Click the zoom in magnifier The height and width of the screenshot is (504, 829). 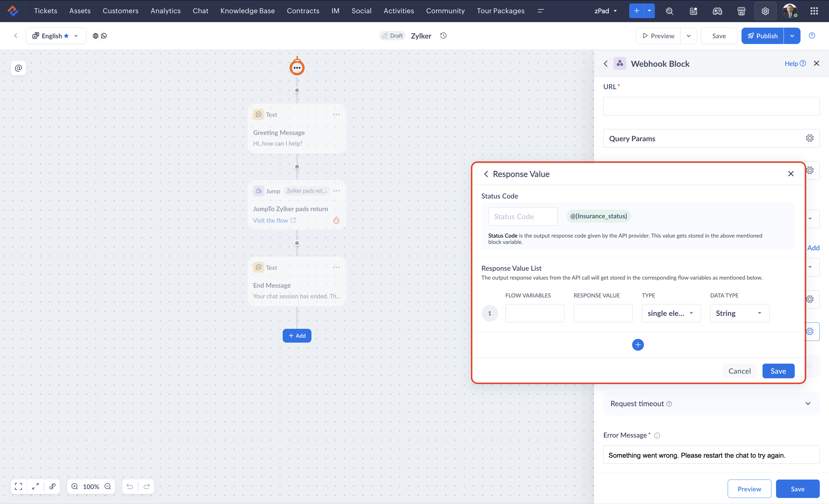pos(75,486)
